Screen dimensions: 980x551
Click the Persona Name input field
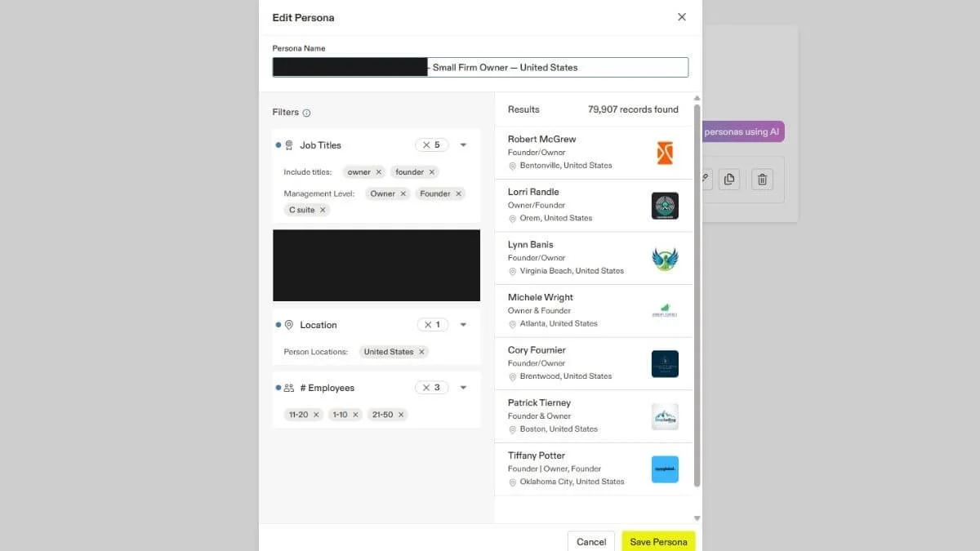480,67
